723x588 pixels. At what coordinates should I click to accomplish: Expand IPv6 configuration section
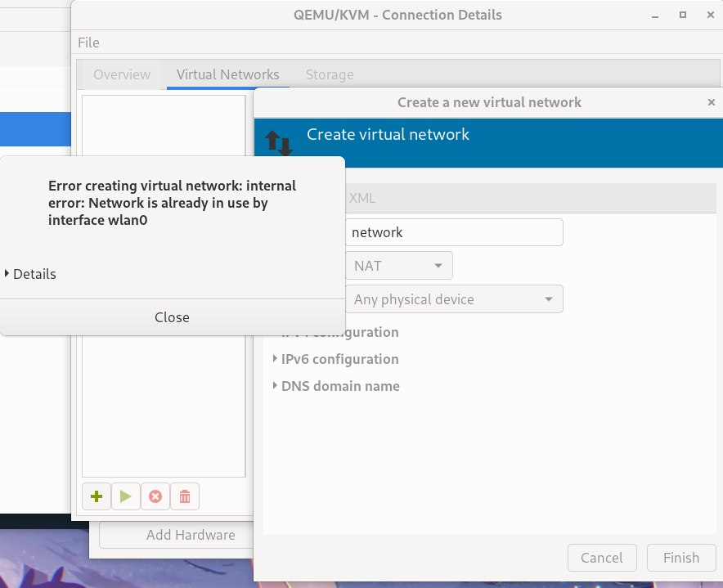[x=335, y=359]
